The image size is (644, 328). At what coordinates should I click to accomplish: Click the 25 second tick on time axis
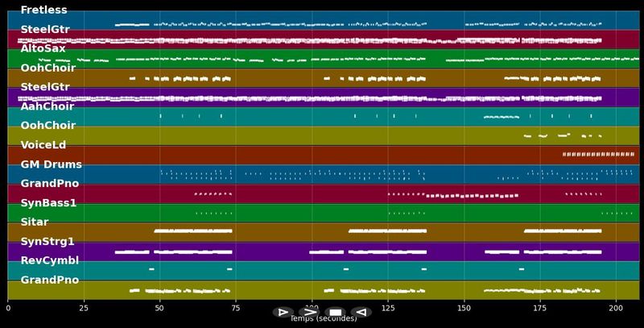coord(84,307)
